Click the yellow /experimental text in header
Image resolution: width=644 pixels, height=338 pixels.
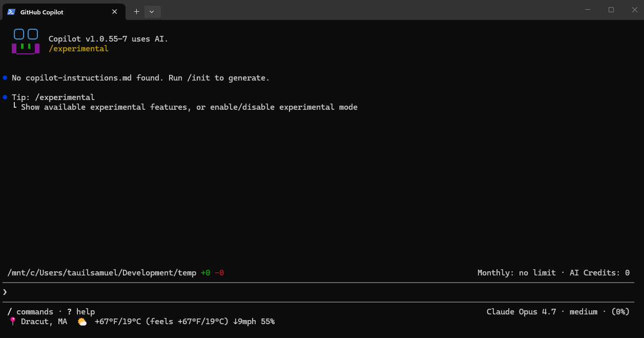pos(78,49)
